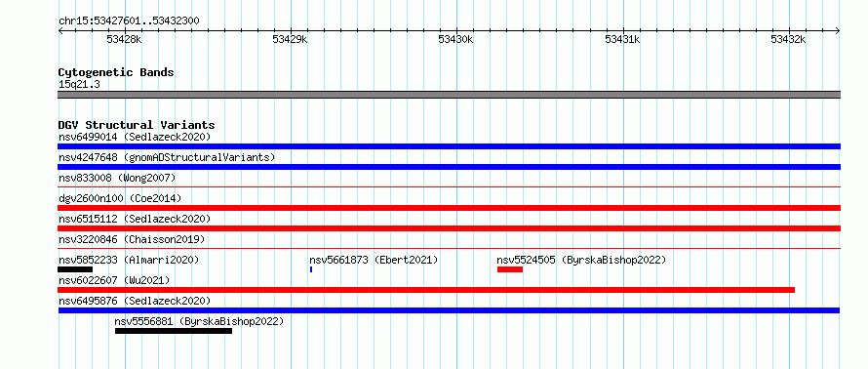The image size is (868, 369).
Task: Open variant label nsv6495876 (Sedlazeck2020)
Action: pos(135,301)
